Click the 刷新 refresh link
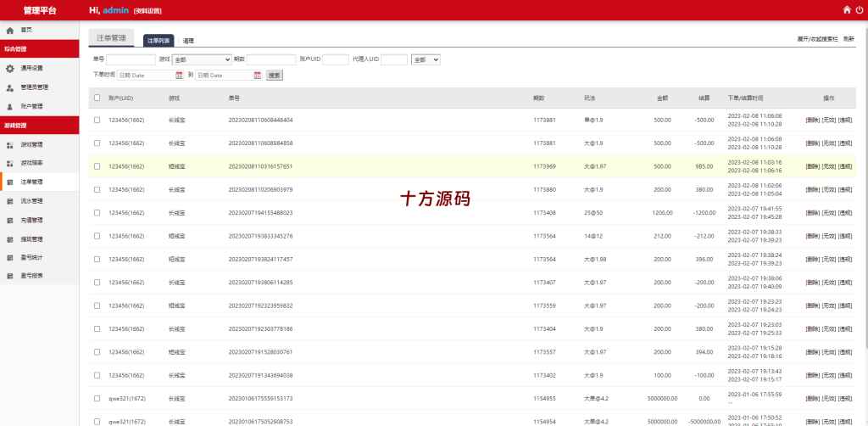 tap(849, 39)
